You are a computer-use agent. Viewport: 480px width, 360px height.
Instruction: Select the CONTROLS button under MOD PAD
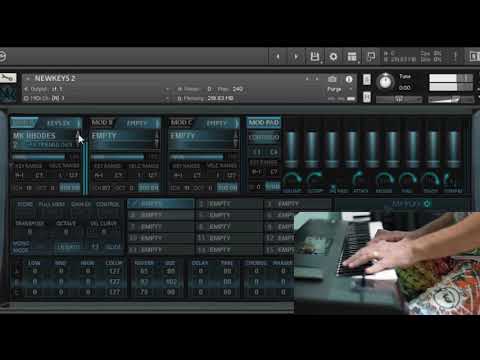[264, 137]
